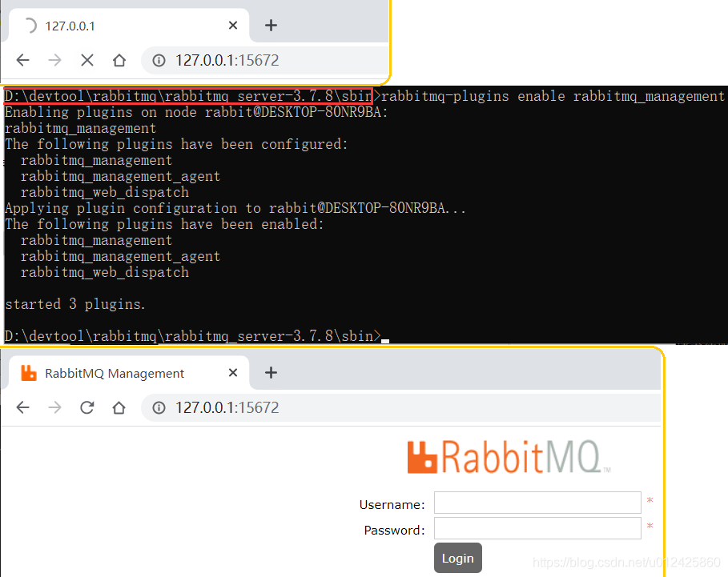This screenshot has height=577, width=728.
Task: Click home icon in top browser window
Action: (119, 60)
